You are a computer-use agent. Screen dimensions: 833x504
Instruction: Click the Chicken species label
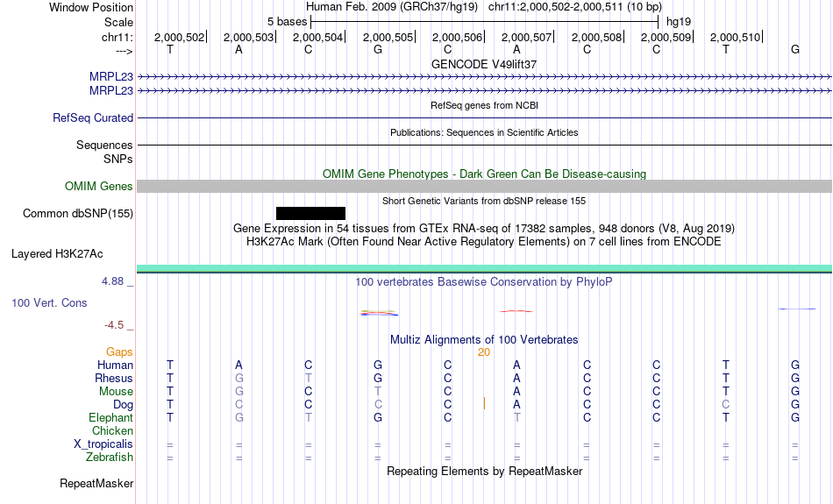(112, 430)
